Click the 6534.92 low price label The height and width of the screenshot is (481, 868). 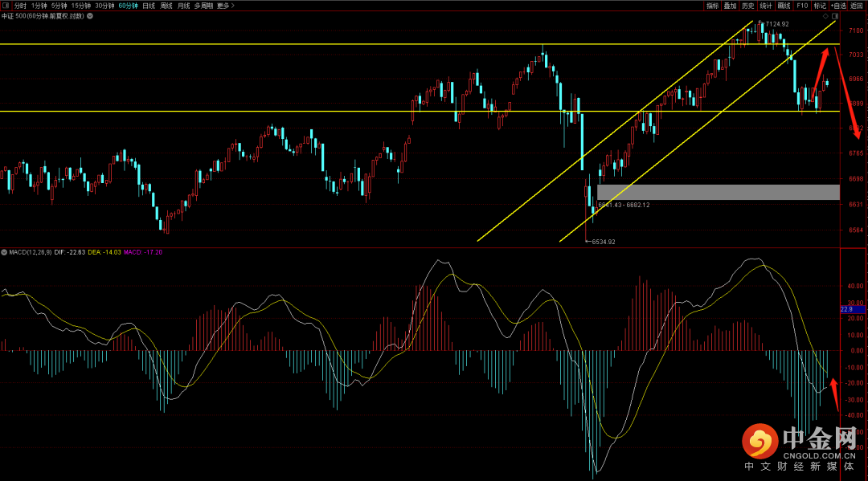pos(604,242)
